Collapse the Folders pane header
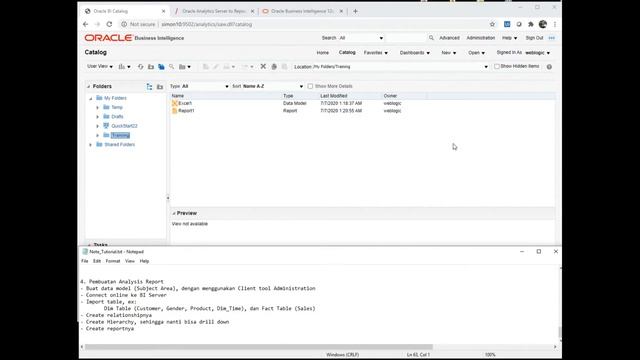 (88, 87)
